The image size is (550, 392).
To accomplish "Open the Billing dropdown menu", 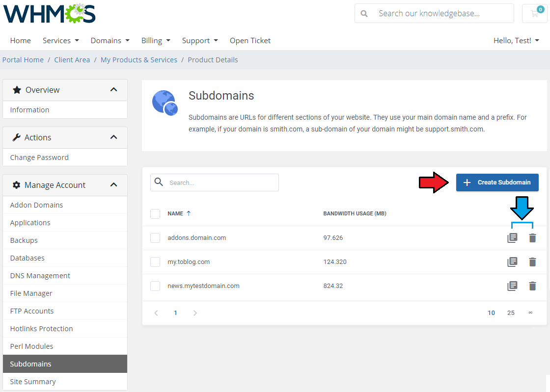I will point(156,41).
